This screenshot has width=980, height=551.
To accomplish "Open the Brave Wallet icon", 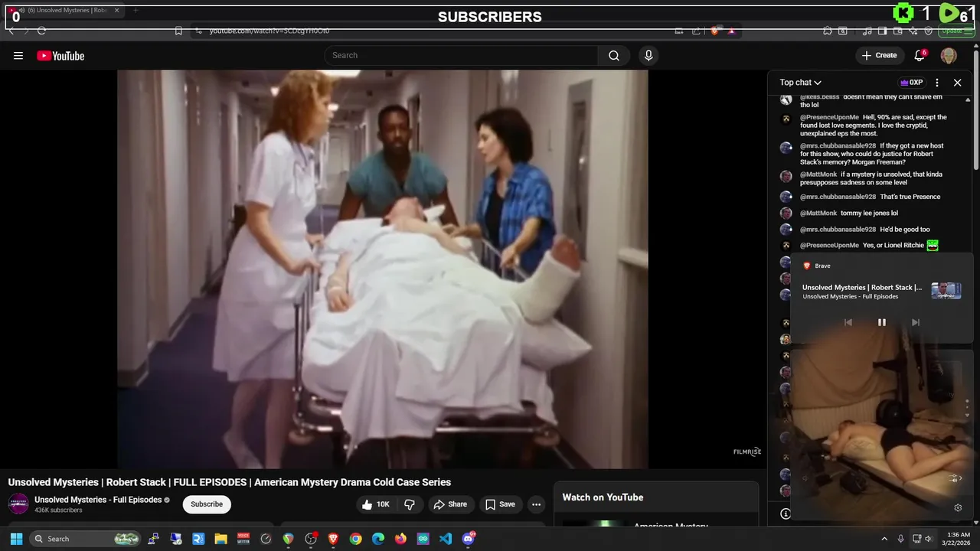I will click(898, 31).
